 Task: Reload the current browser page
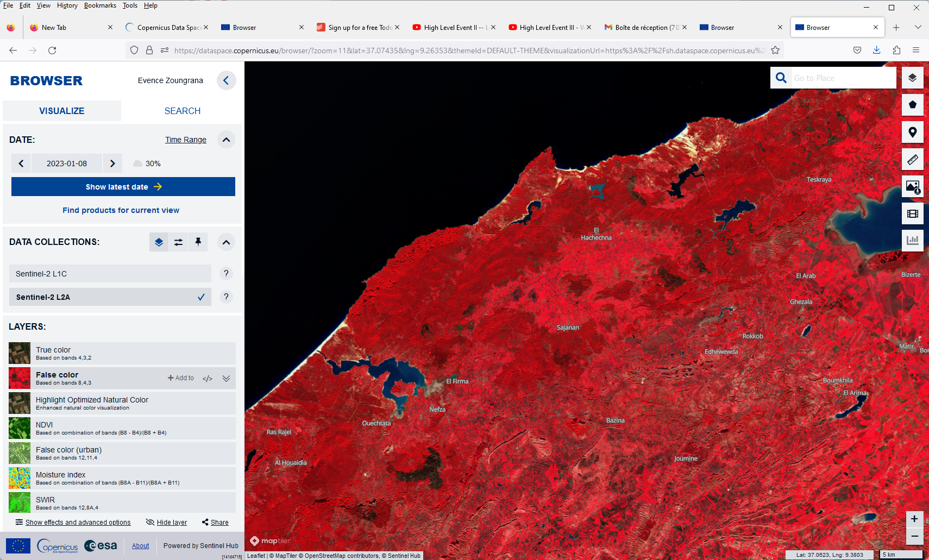click(x=52, y=51)
